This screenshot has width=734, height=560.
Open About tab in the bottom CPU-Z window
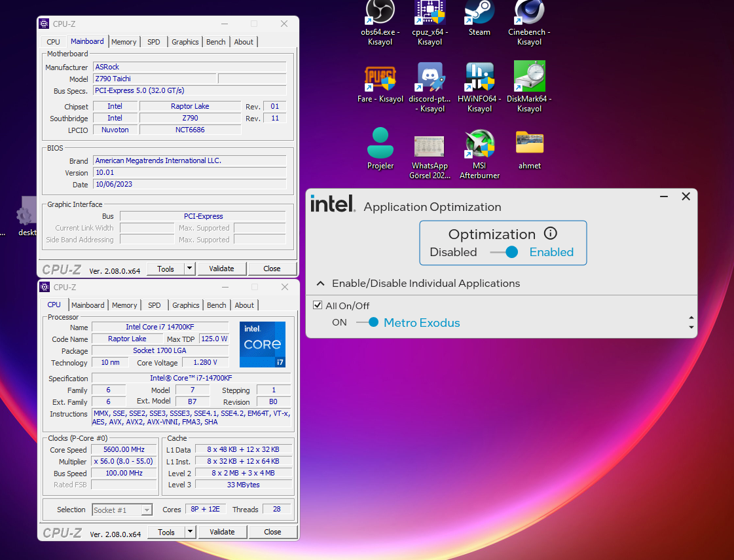[244, 305]
